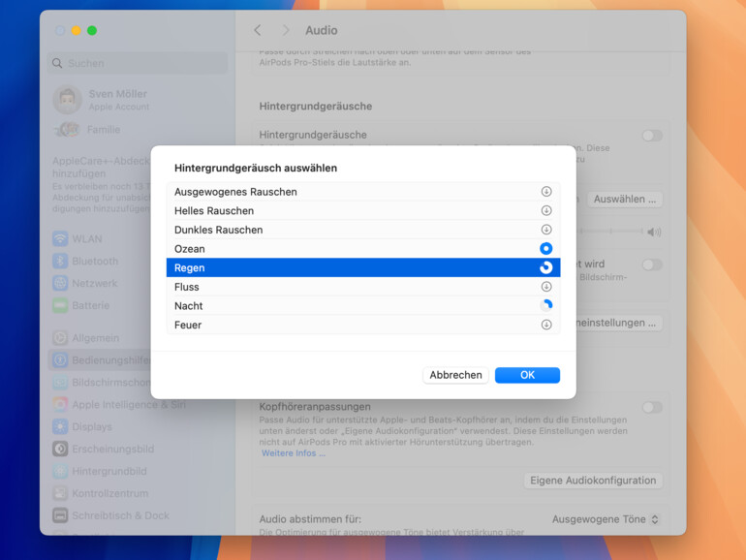Download the Dunkles Rauschen sound
This screenshot has width=746, height=560.
pos(546,230)
